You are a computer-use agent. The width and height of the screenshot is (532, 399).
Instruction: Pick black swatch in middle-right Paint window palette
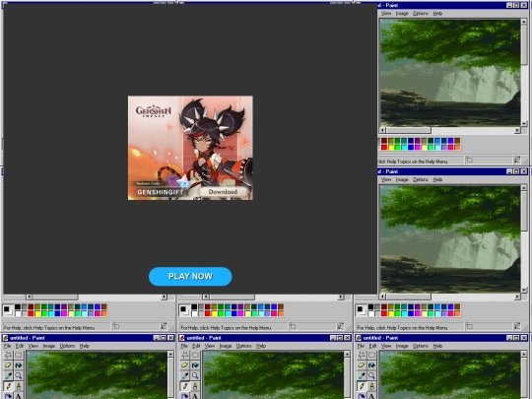tap(370, 307)
